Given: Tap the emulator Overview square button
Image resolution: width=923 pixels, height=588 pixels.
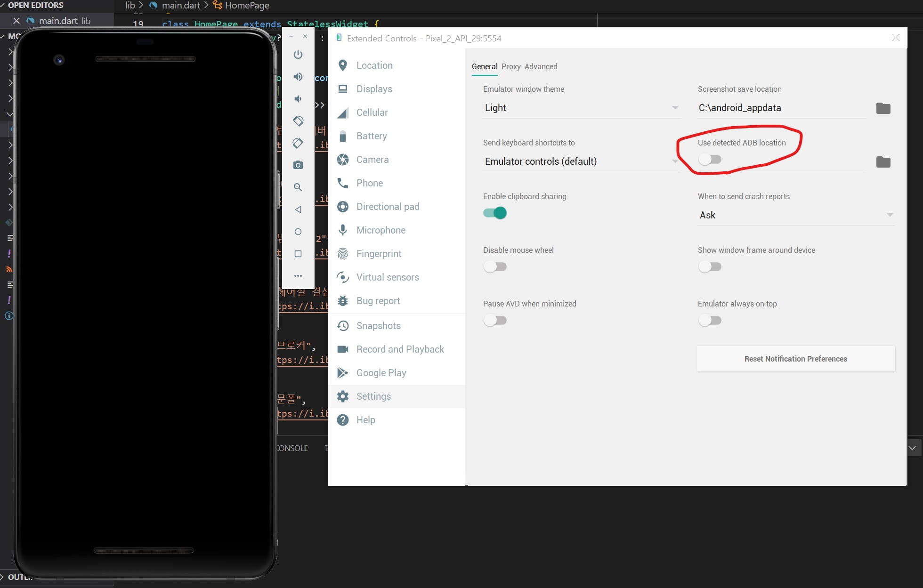Looking at the screenshot, I should 298,254.
